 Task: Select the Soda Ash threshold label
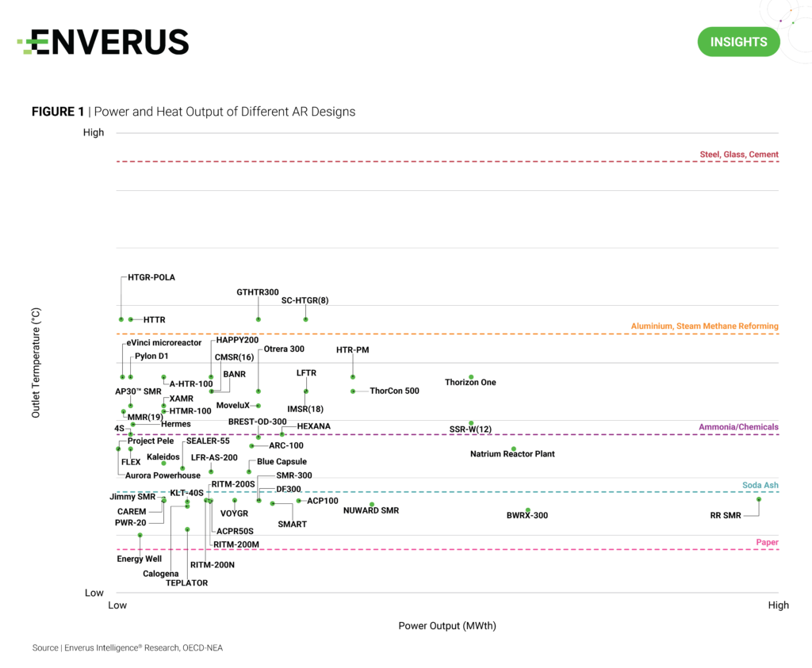pos(760,485)
